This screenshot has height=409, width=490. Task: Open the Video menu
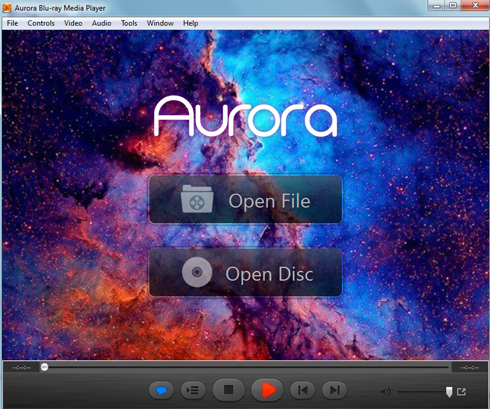[73, 23]
